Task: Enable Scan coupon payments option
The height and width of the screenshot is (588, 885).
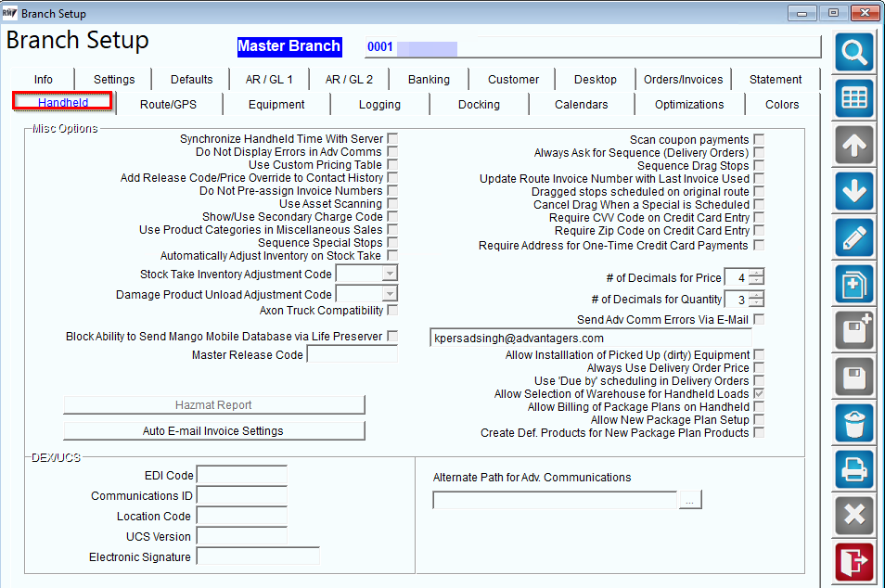Action: click(x=759, y=139)
